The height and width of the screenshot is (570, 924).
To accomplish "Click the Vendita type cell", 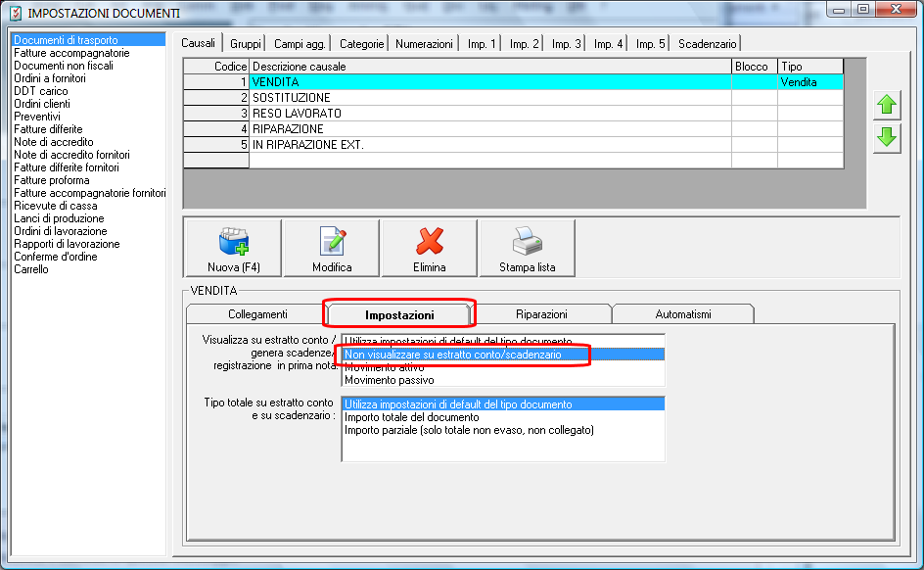I will 810,82.
